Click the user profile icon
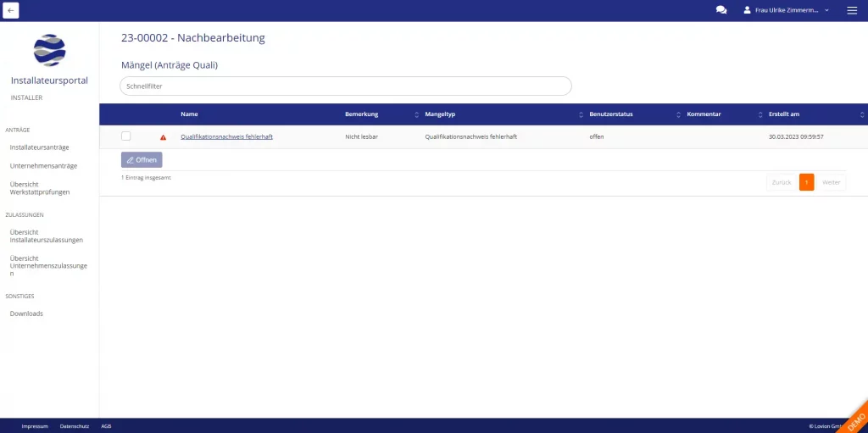 [747, 10]
